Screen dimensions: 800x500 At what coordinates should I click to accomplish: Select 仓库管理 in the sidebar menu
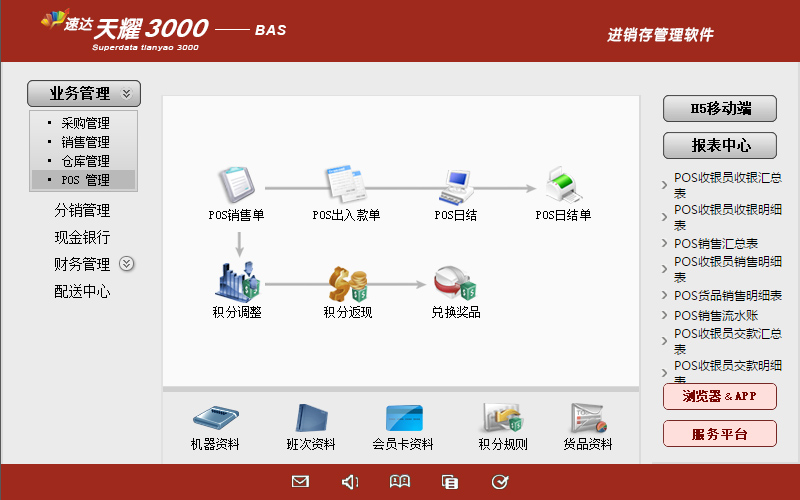[x=85, y=161]
